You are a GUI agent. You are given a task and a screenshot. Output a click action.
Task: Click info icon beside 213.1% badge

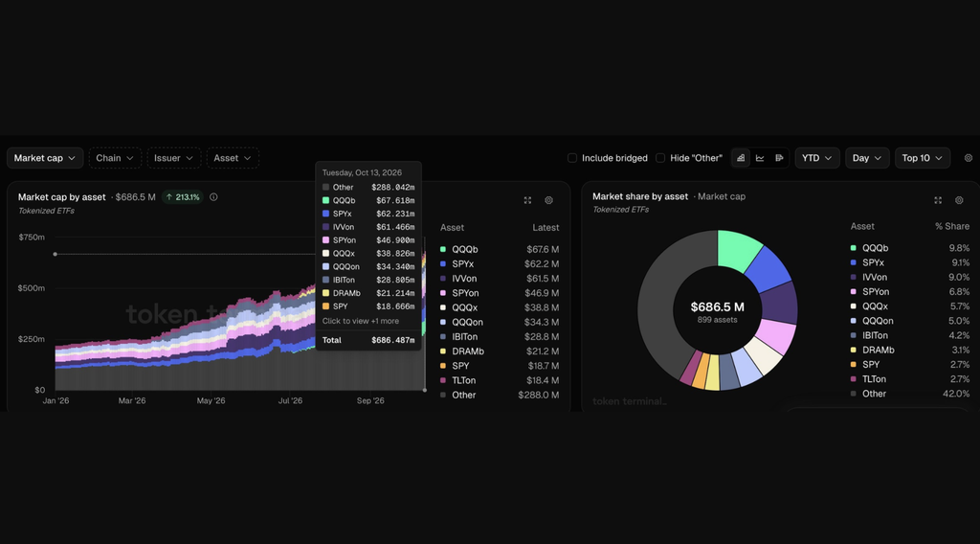click(213, 197)
